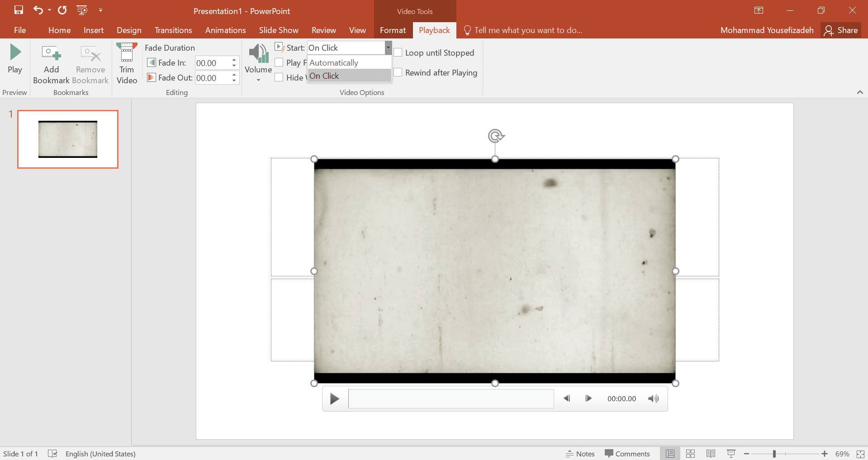Collapse the ribbon with chevron arrow

859,92
